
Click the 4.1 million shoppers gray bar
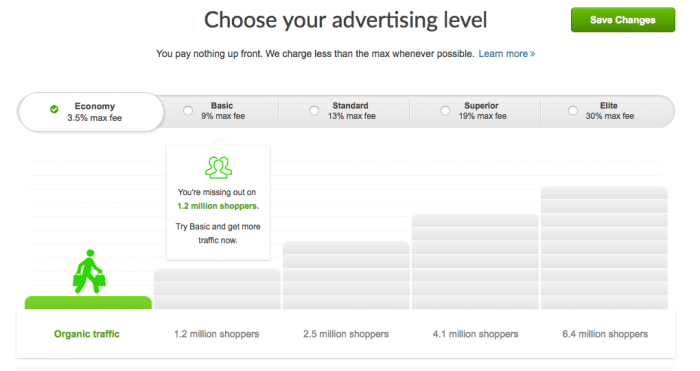[x=475, y=261]
